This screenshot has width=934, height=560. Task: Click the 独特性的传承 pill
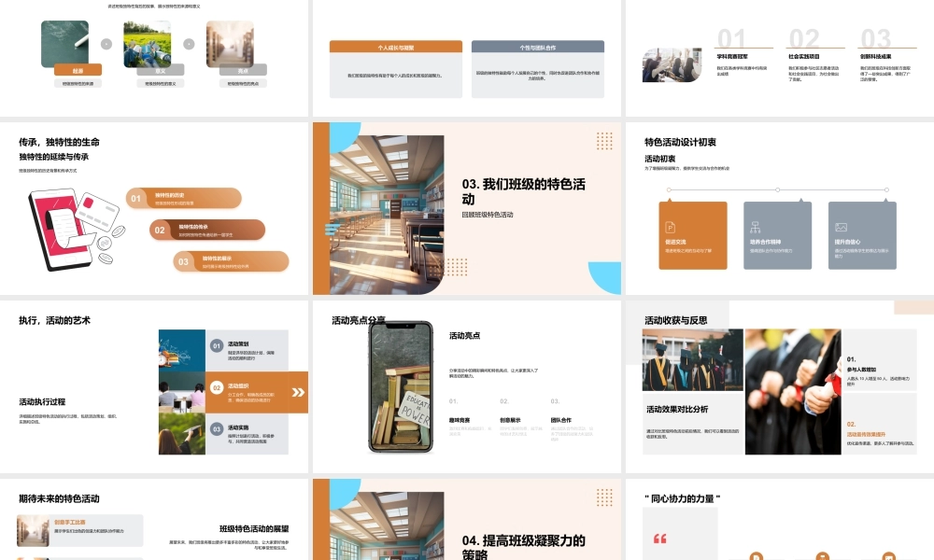[207, 230]
